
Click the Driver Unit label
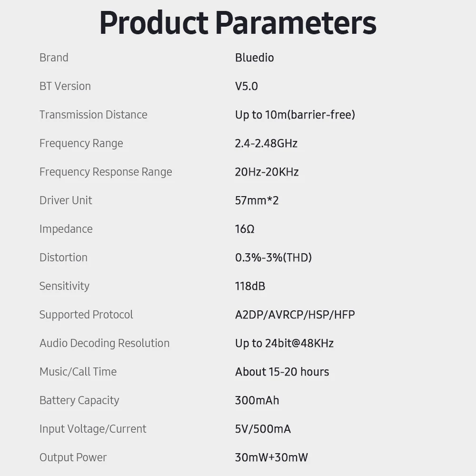point(66,200)
